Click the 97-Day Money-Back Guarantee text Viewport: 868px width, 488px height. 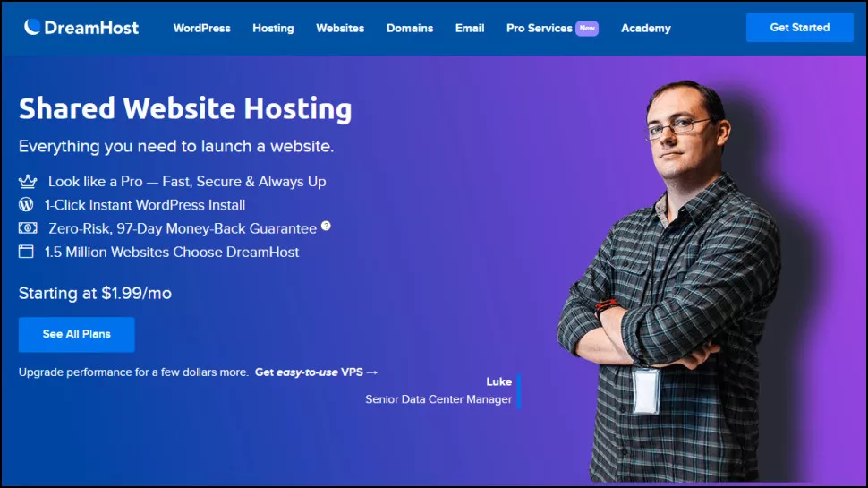[183, 228]
